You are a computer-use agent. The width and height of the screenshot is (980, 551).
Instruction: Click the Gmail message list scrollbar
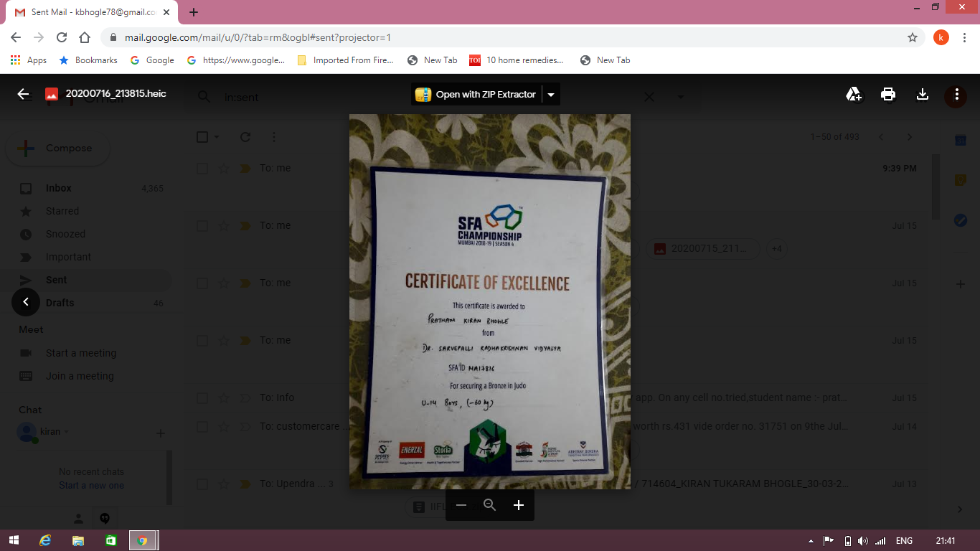pos(935,187)
